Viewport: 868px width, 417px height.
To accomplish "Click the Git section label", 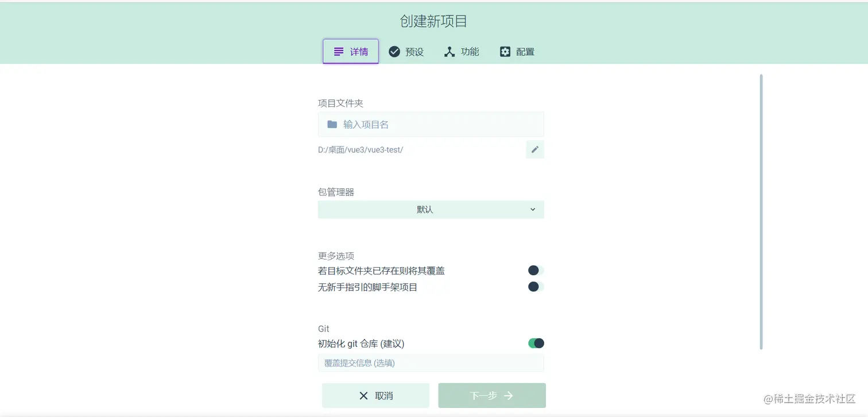I will pos(324,329).
